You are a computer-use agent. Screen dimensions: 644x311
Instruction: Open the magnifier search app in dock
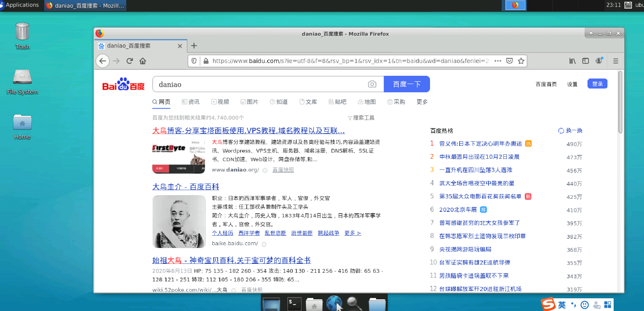354,304
